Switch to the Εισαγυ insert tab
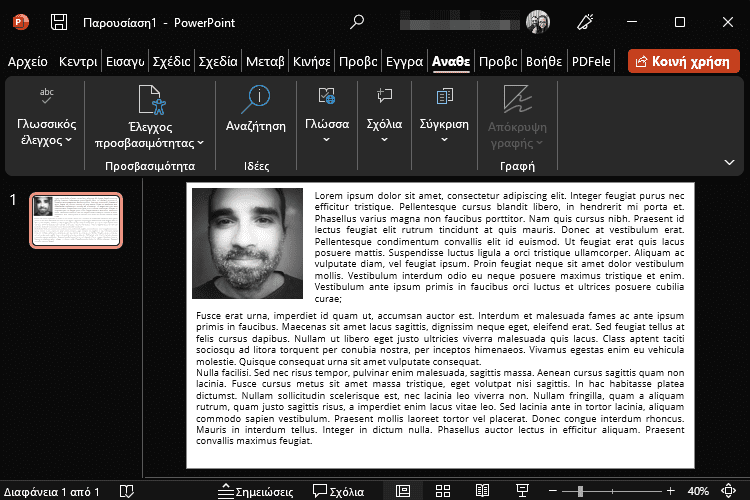 125,62
